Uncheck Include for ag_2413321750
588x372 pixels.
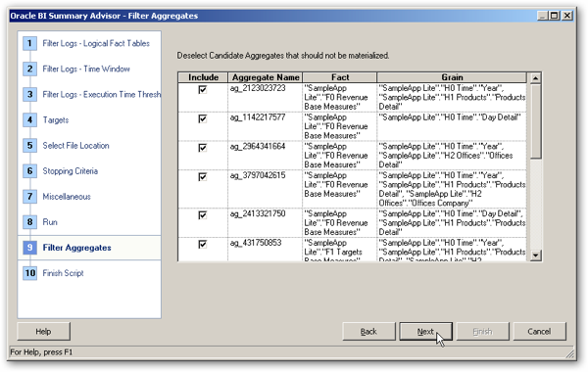[x=203, y=215]
